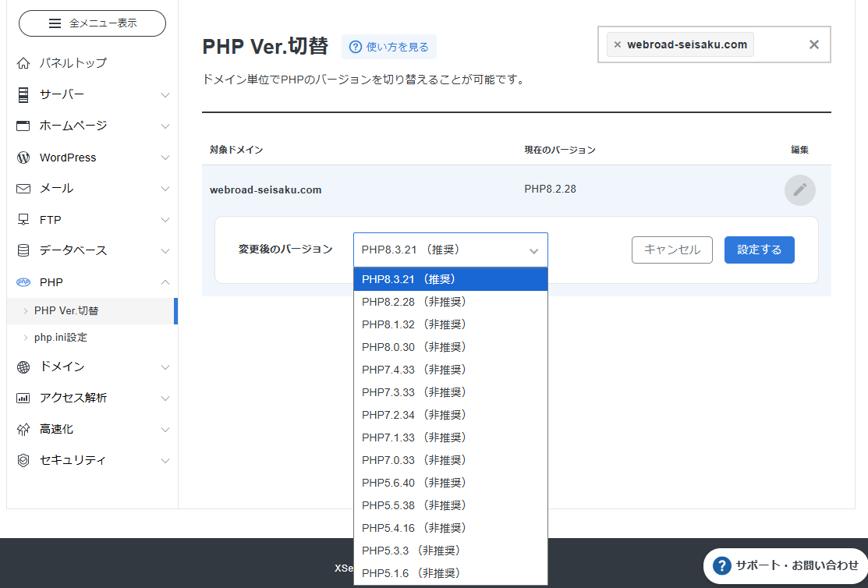Click the FTP computer icon
This screenshot has width=868, height=588.
coord(23,220)
